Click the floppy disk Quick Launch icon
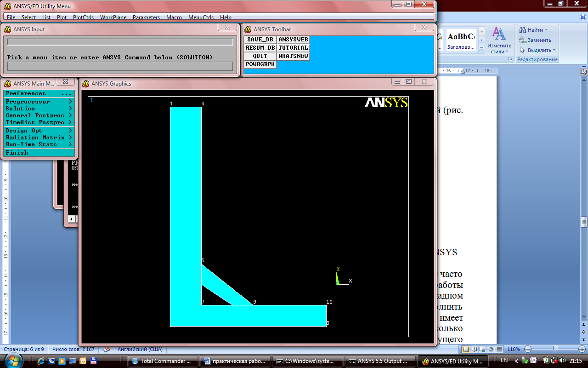The image size is (588, 368). tap(93, 361)
